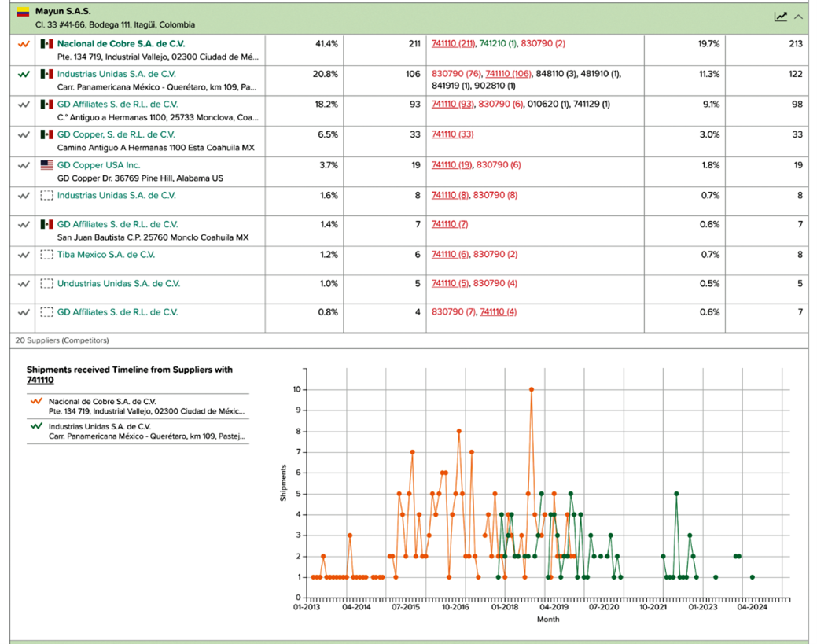Click the 10-shipment orange peak data point

[x=532, y=390]
